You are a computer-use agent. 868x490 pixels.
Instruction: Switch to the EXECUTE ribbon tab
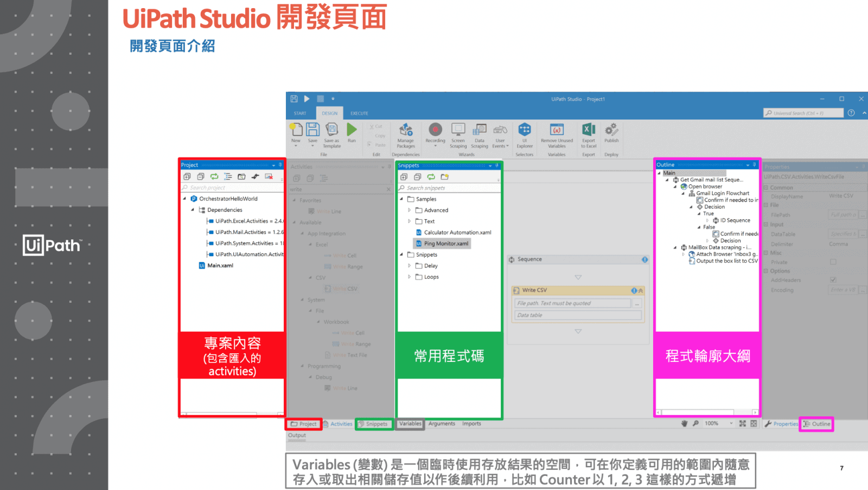pos(359,113)
